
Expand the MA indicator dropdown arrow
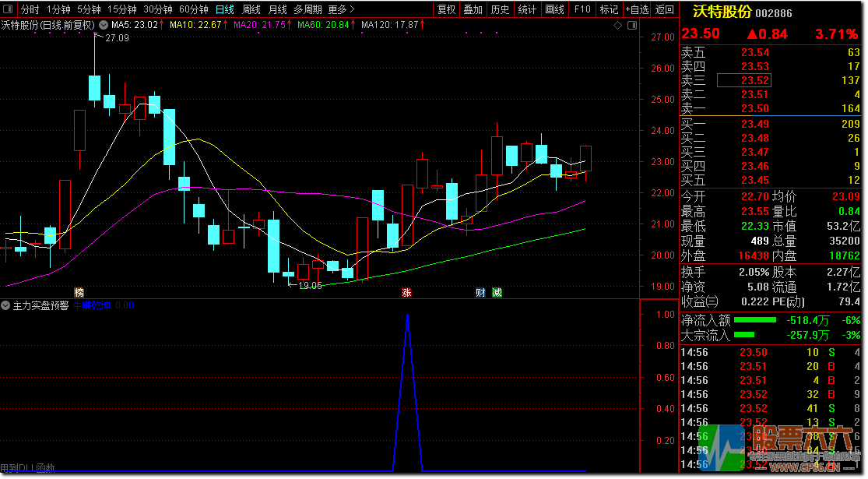tap(104, 25)
